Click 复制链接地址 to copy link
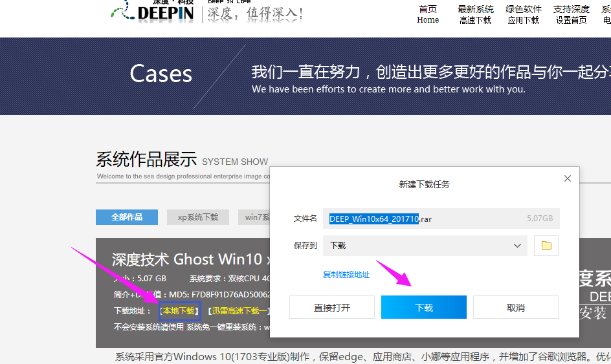The width and height of the screenshot is (611, 364). [x=346, y=275]
